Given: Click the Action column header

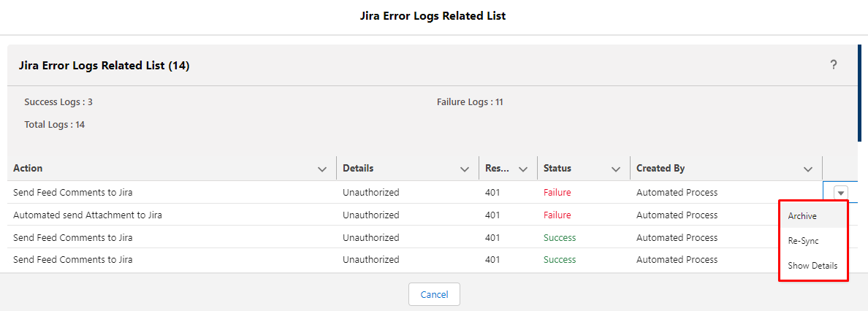Looking at the screenshot, I should [28, 168].
